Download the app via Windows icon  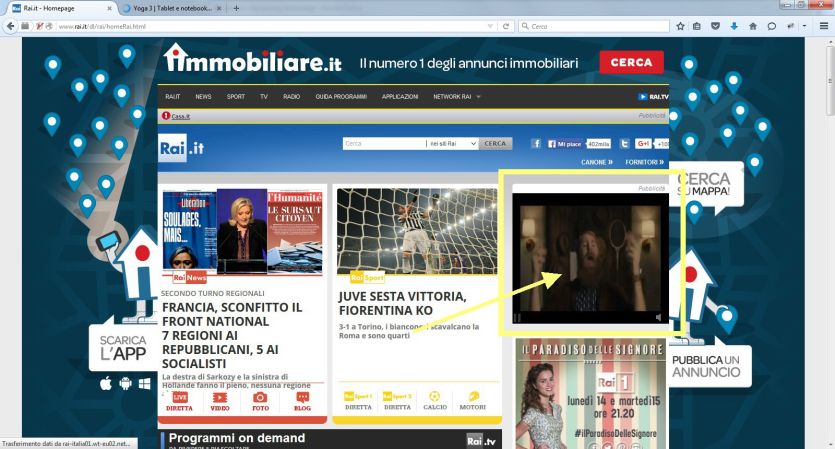[x=144, y=384]
